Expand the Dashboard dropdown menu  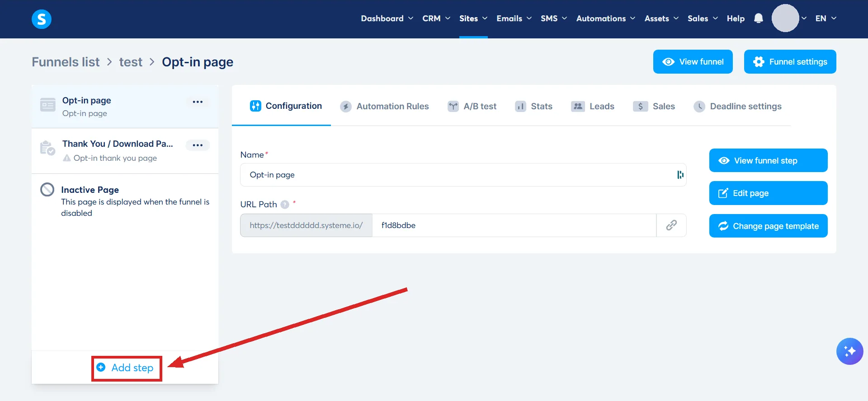pos(387,19)
